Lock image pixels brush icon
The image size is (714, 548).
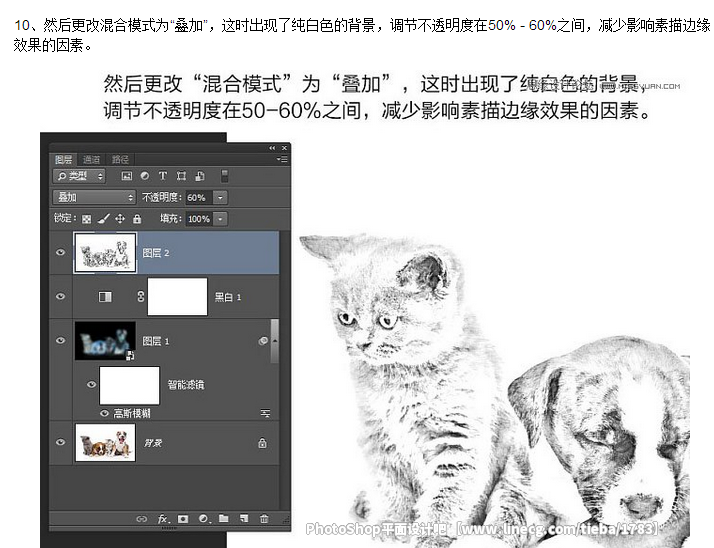pos(103,219)
